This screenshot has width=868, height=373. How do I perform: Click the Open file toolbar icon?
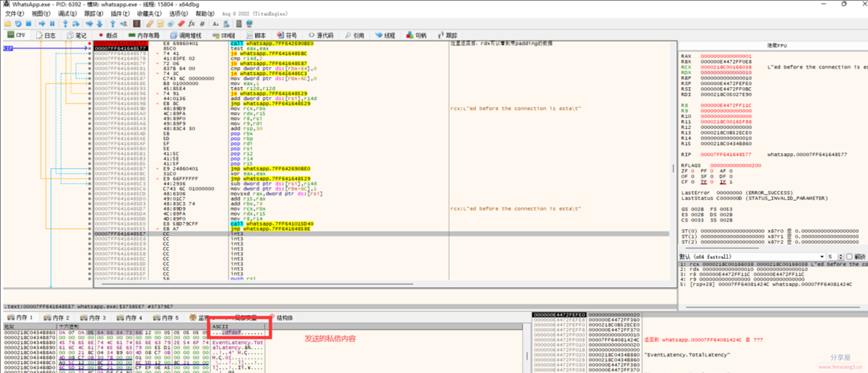click(8, 24)
